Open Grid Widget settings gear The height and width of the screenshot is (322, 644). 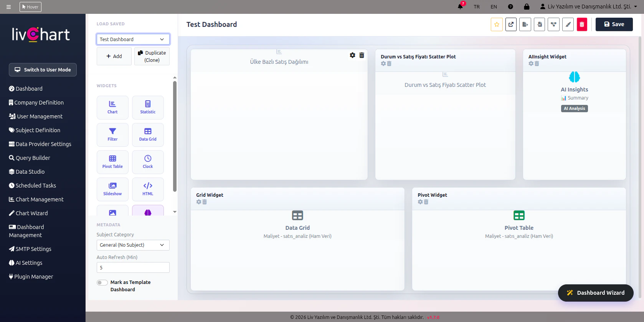pos(198,202)
